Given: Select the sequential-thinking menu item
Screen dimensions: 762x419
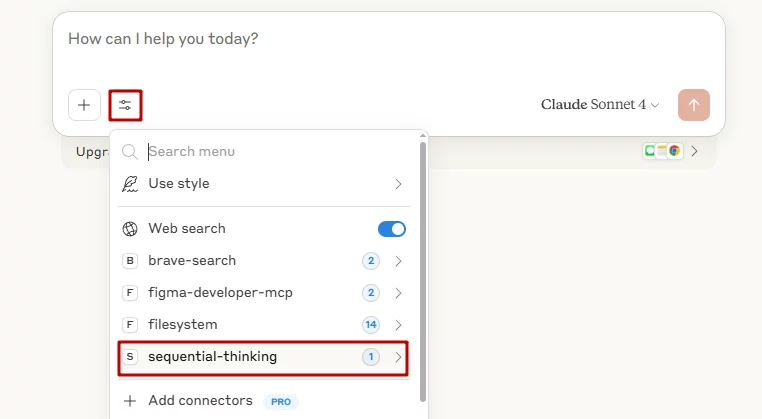Looking at the screenshot, I should 263,357.
